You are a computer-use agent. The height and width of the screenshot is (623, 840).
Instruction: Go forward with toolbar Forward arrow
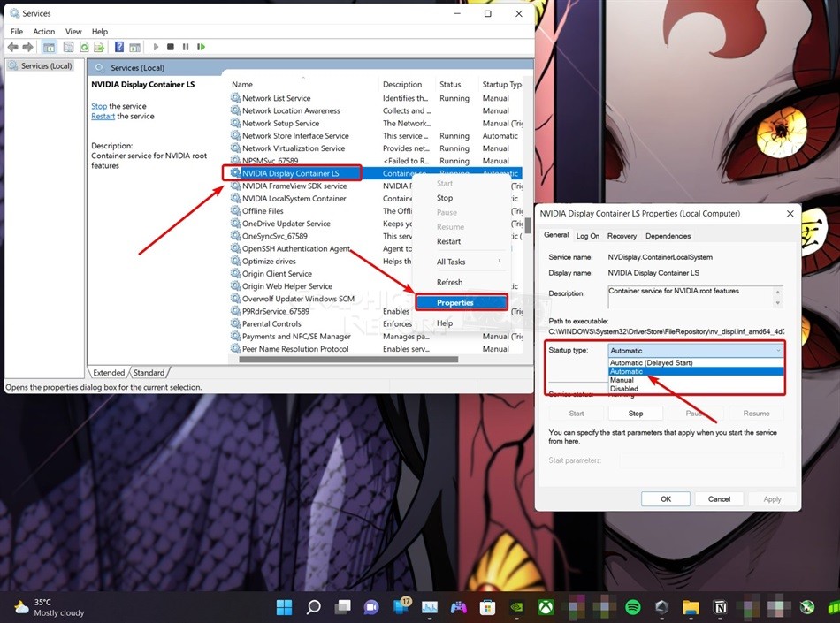pyautogui.click(x=28, y=47)
